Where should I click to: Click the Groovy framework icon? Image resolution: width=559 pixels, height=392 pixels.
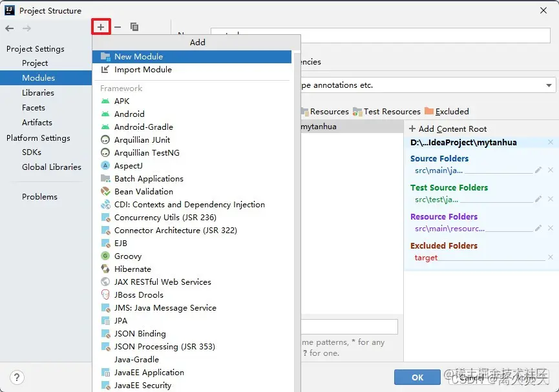pyautogui.click(x=105, y=256)
